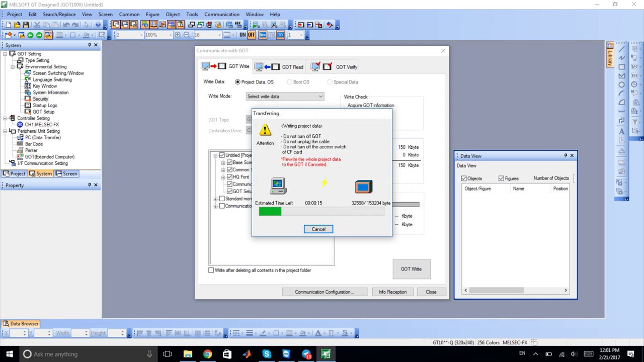Click the Zoom in magnifier icon
The image size is (644, 362).
pos(177,35)
